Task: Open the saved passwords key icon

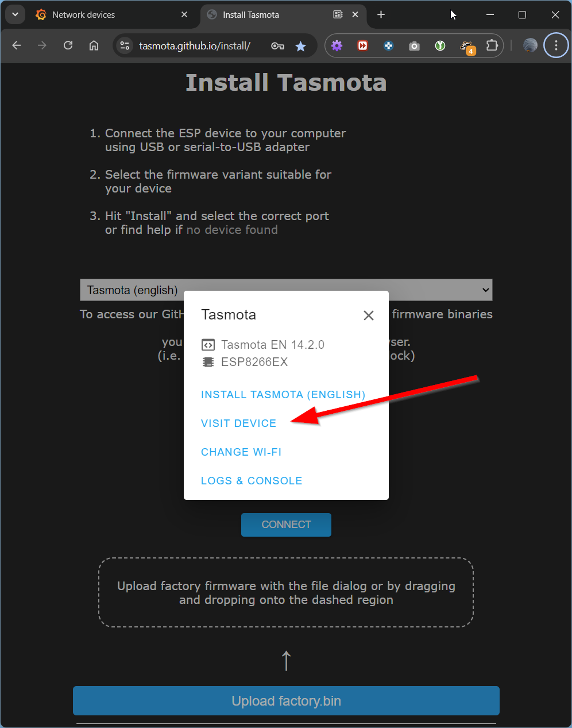Action: click(277, 46)
